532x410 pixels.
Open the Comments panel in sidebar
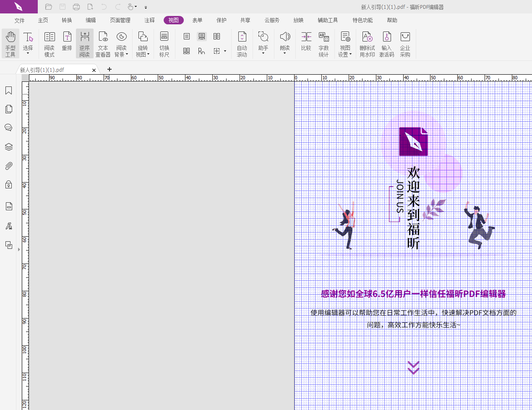8,128
